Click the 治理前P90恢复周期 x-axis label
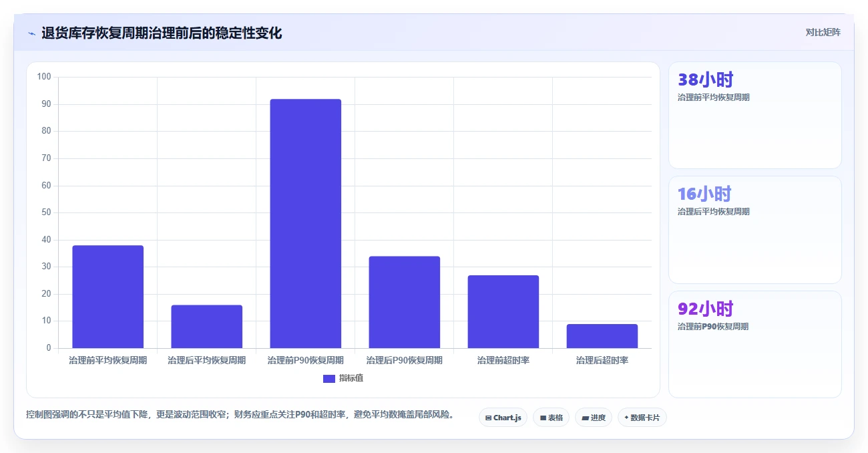Viewport: 868px width, 453px height. pos(305,360)
